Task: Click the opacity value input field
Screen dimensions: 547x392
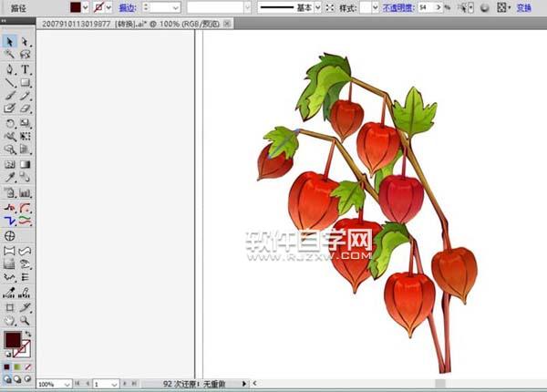Action: (x=426, y=7)
